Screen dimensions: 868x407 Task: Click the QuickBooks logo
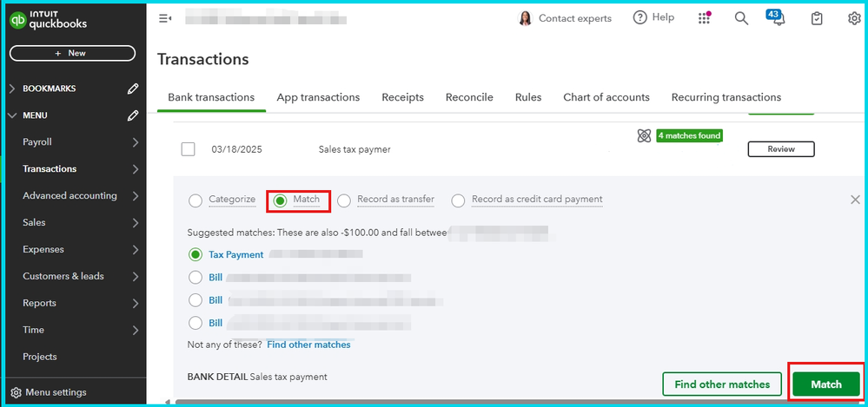click(49, 21)
